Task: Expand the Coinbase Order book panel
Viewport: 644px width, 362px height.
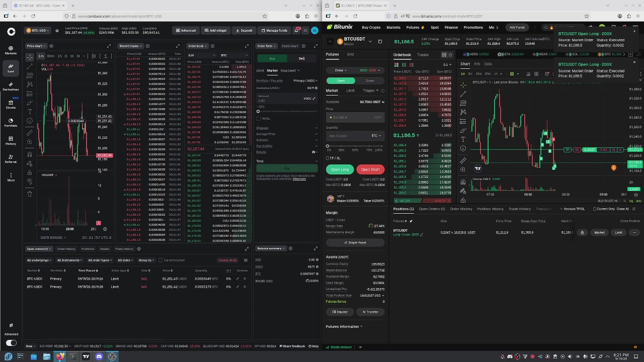Action: [x=247, y=46]
